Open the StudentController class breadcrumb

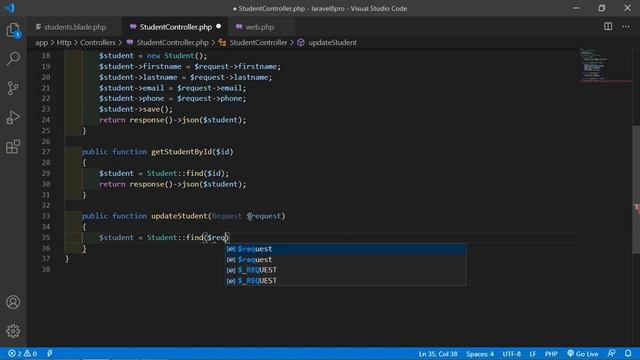tap(253, 42)
